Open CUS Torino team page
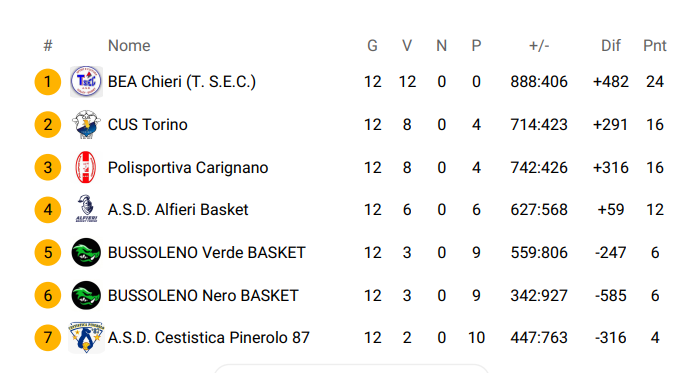The width and height of the screenshot is (697, 373). [x=148, y=124]
